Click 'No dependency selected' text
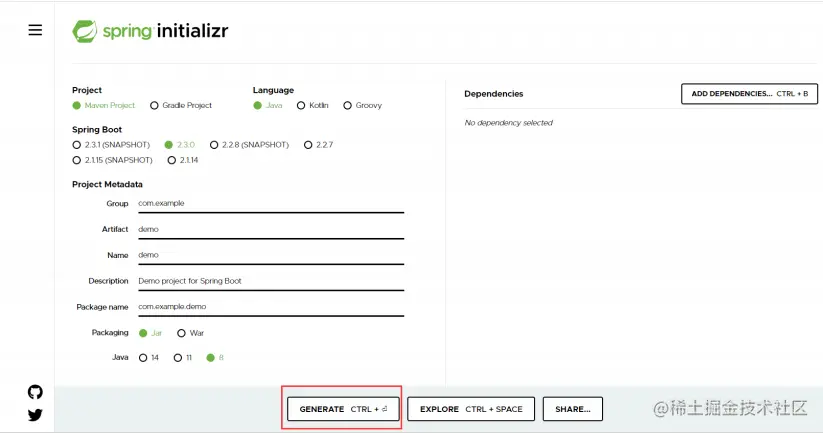The image size is (823, 433). [x=509, y=123]
